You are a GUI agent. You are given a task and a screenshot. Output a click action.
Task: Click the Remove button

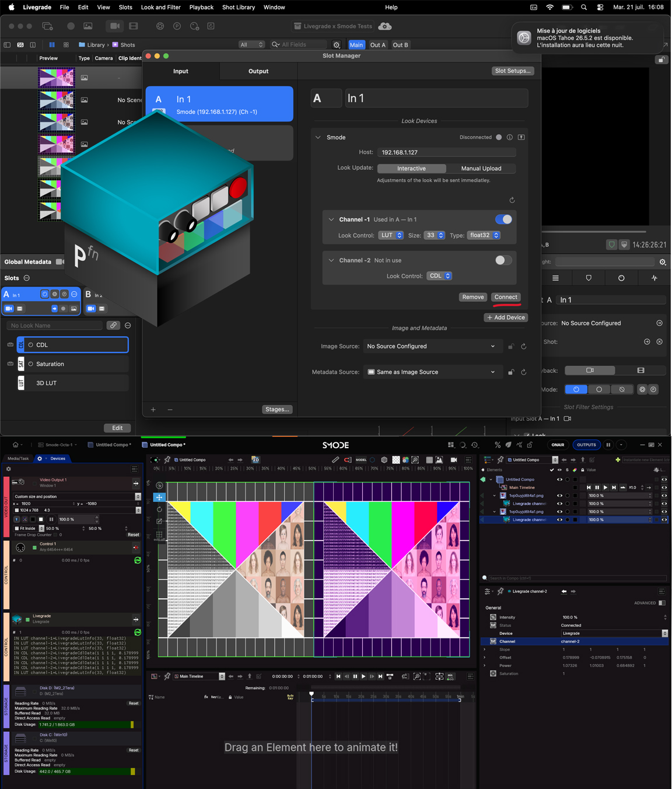point(473,297)
